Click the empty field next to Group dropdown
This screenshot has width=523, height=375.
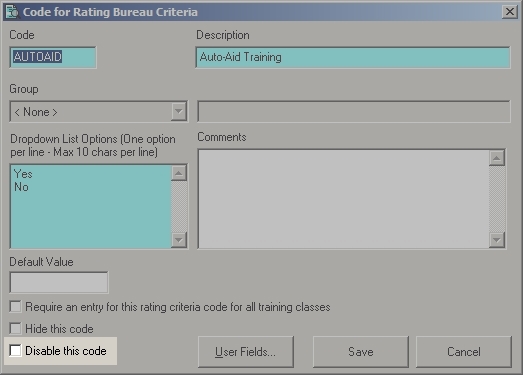point(354,111)
